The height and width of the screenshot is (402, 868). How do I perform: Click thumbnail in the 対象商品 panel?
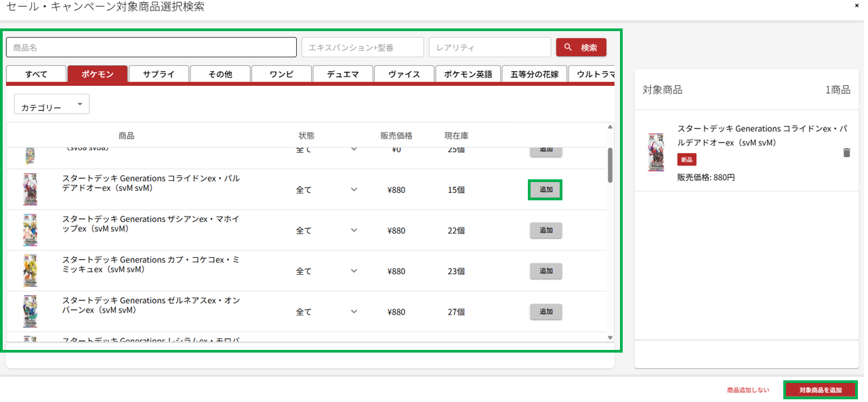tap(655, 152)
